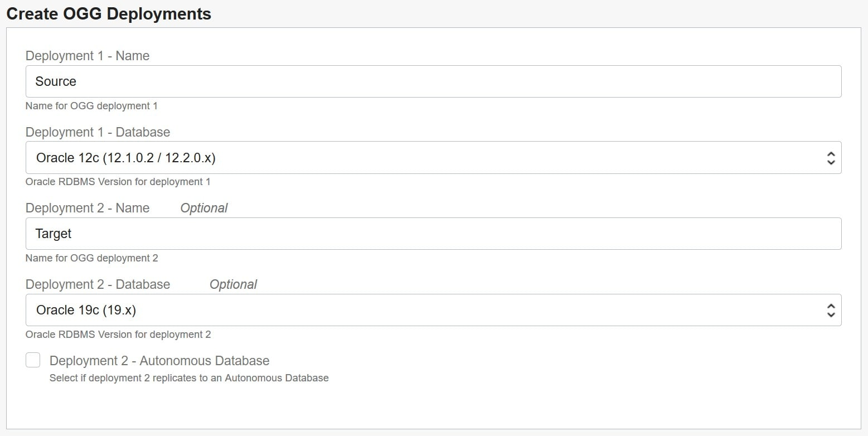Click "Oracle RDBMS Version for deployment 2" hint

pos(118,335)
